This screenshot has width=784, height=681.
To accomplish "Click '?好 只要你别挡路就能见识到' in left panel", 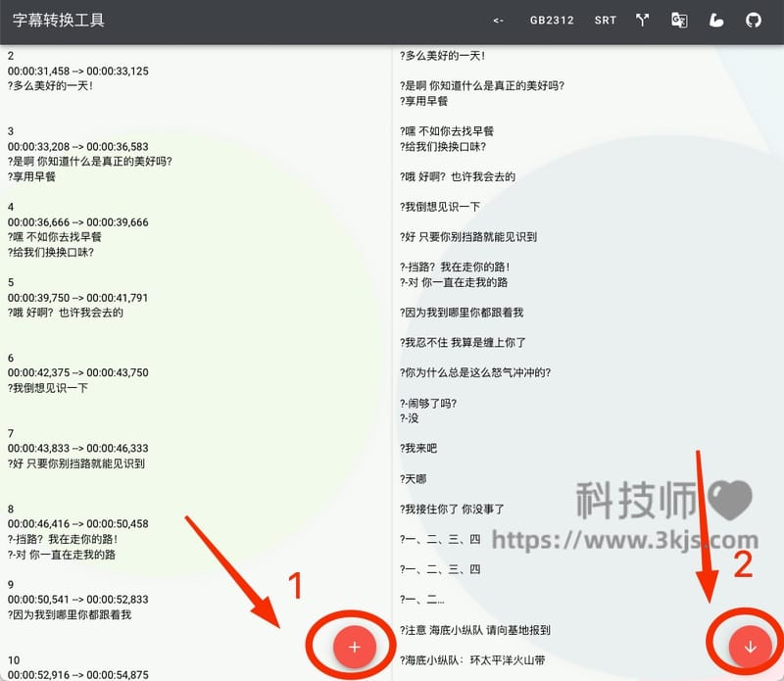I will point(76,463).
